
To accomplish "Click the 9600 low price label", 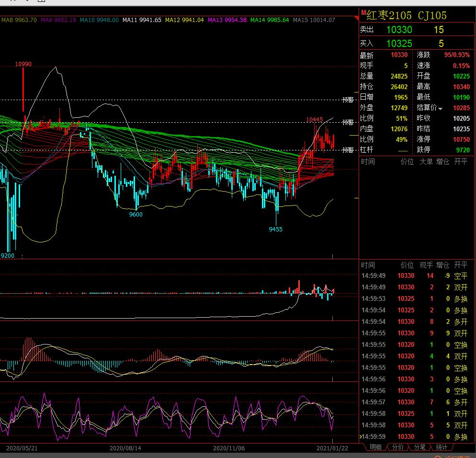I will (136, 215).
